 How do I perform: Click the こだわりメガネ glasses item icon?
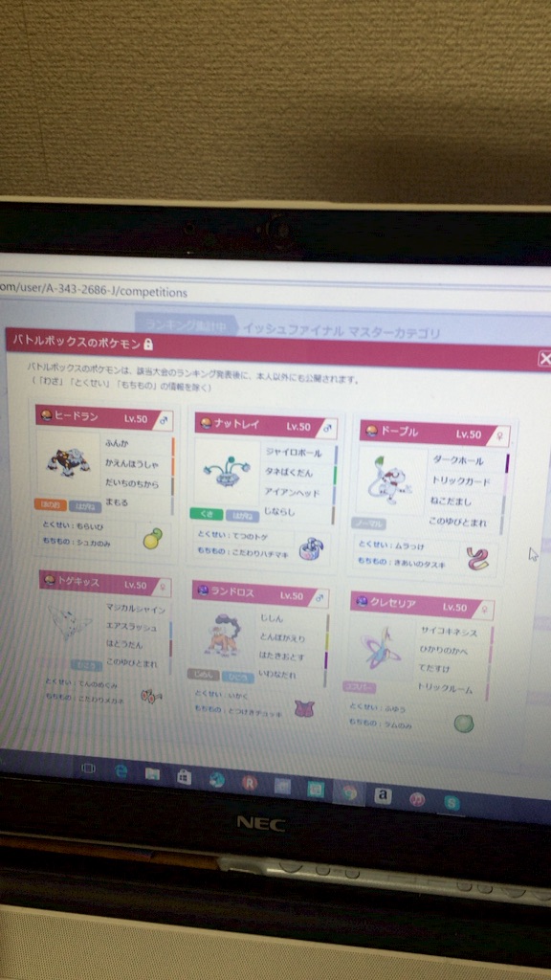click(150, 697)
